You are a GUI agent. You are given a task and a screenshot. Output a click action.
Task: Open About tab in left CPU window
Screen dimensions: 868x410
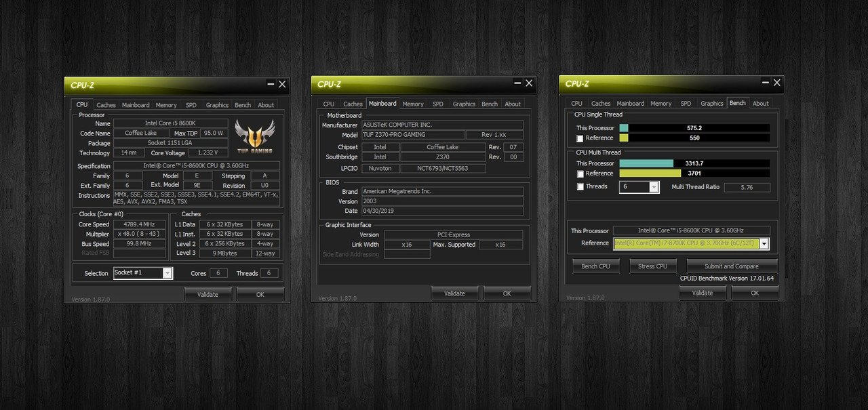click(266, 105)
